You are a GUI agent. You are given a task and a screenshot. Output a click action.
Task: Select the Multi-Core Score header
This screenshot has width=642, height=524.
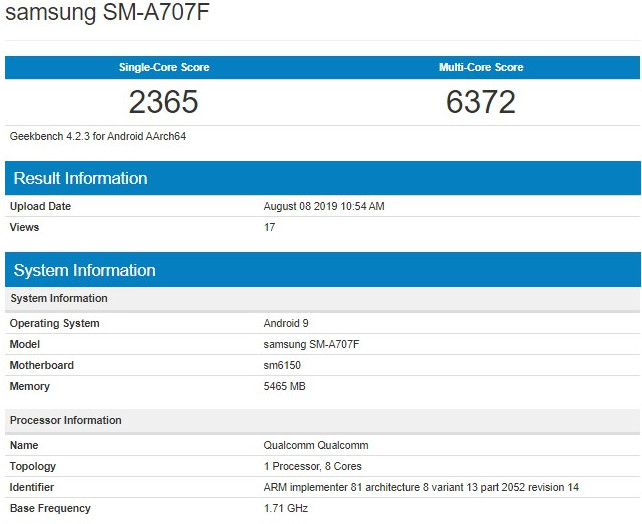point(481,67)
